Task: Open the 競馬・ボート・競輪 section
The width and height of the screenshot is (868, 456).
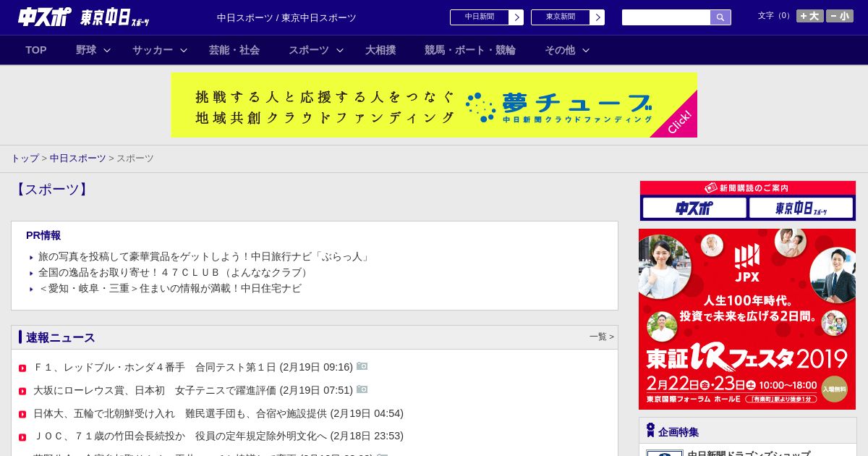Action: (470, 50)
